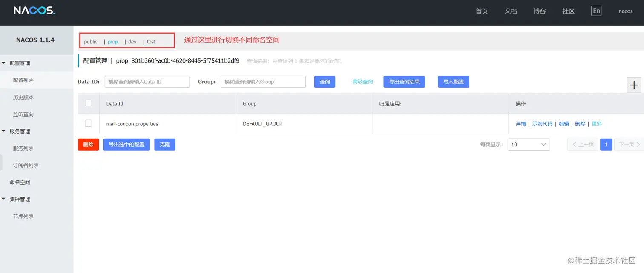644x273 pixels.
Task: Click 导出查询结果 button
Action: 404,82
